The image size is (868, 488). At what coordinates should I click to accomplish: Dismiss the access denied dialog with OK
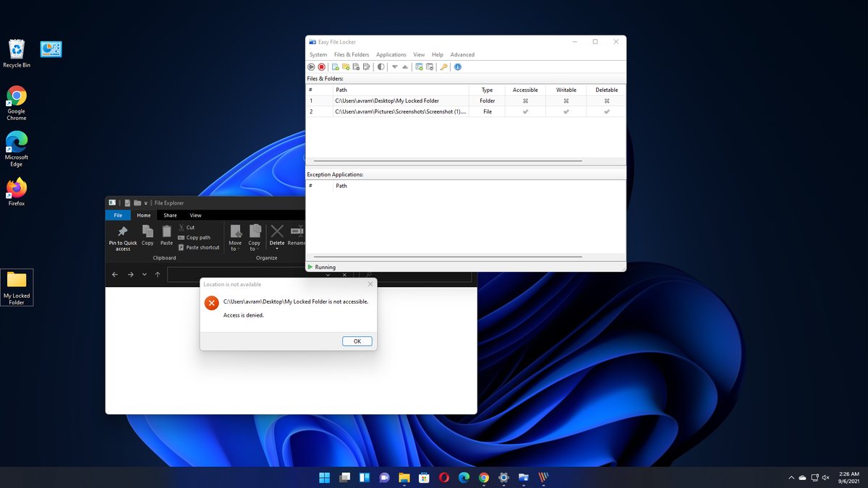pyautogui.click(x=357, y=341)
